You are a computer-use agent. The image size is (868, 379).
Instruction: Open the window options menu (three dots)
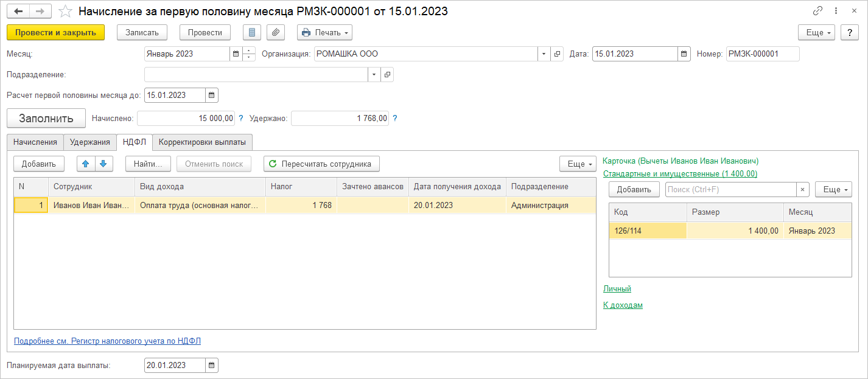(835, 11)
